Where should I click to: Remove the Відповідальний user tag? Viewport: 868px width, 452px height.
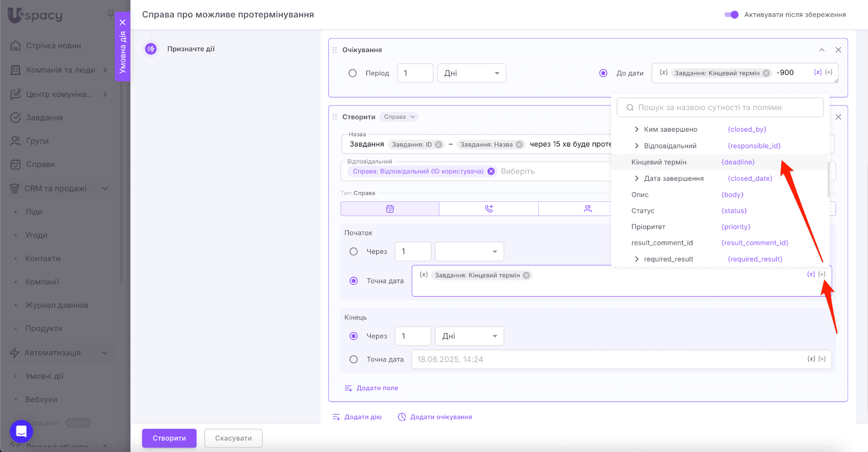click(x=491, y=171)
